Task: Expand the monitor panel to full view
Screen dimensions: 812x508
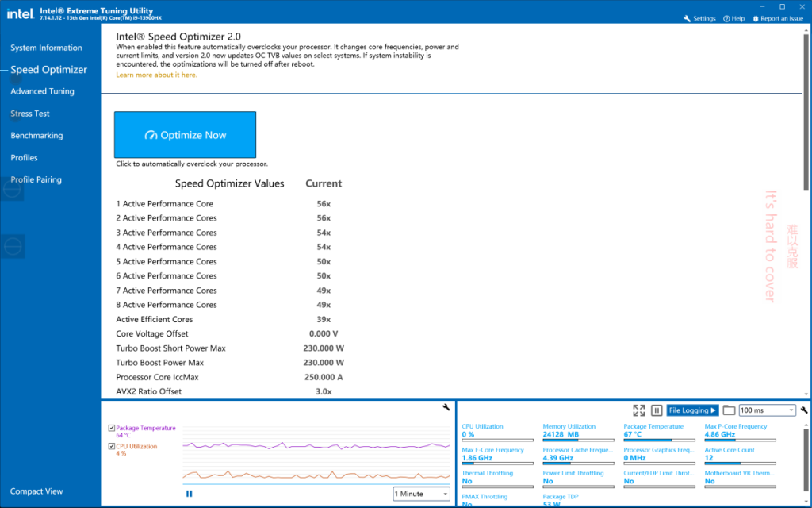Action: pyautogui.click(x=638, y=410)
